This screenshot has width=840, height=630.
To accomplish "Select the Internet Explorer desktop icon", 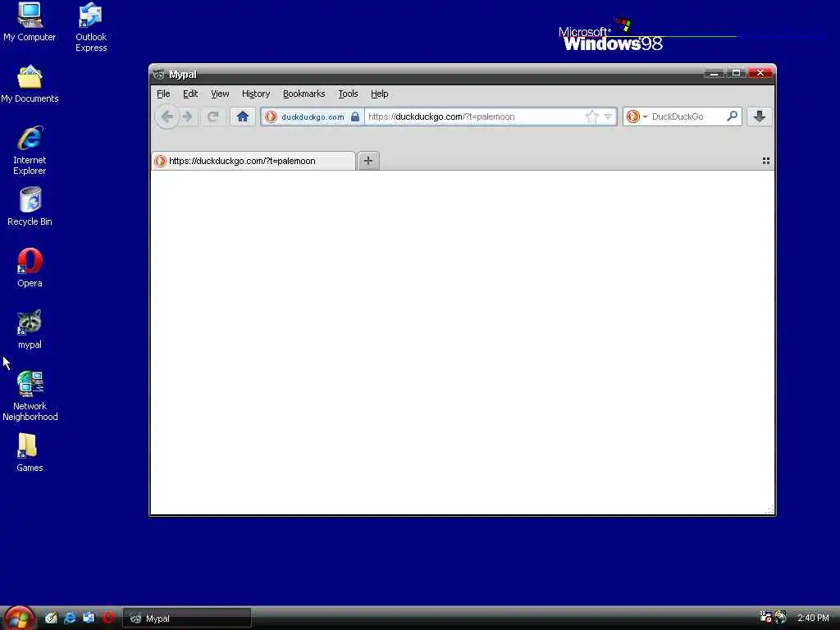I will (x=30, y=151).
